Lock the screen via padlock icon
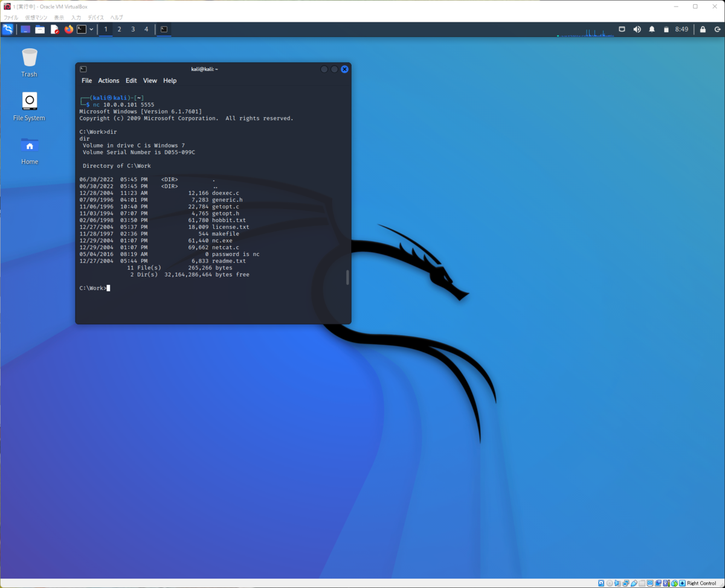The image size is (725, 588). click(x=703, y=29)
